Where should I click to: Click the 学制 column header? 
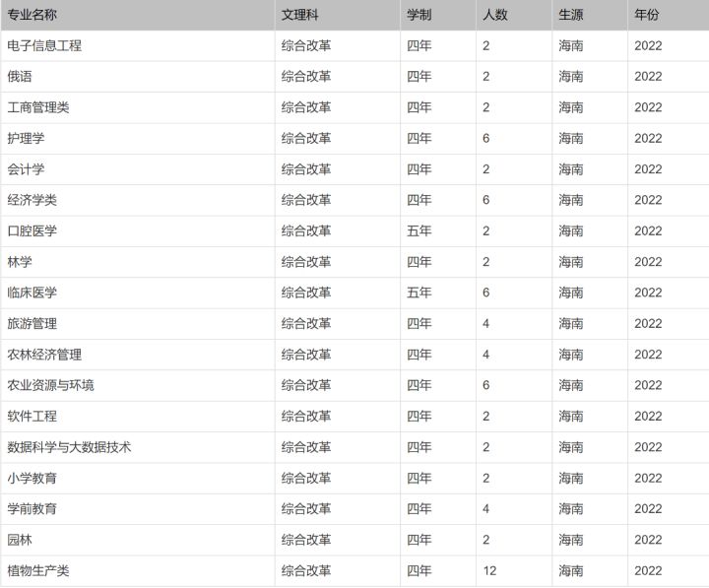pyautogui.click(x=419, y=15)
